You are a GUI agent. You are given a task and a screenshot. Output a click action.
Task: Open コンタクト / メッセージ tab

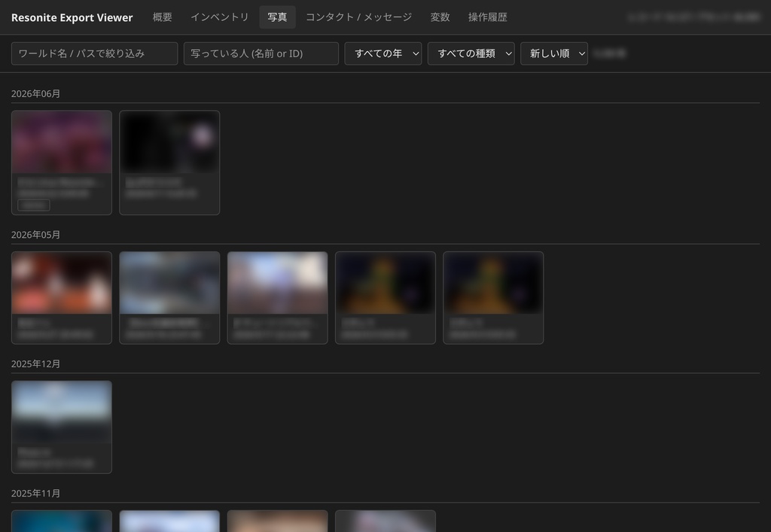tap(359, 17)
